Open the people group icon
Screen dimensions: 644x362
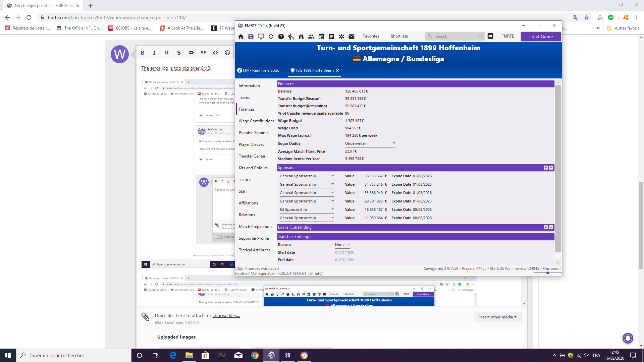[x=311, y=37]
